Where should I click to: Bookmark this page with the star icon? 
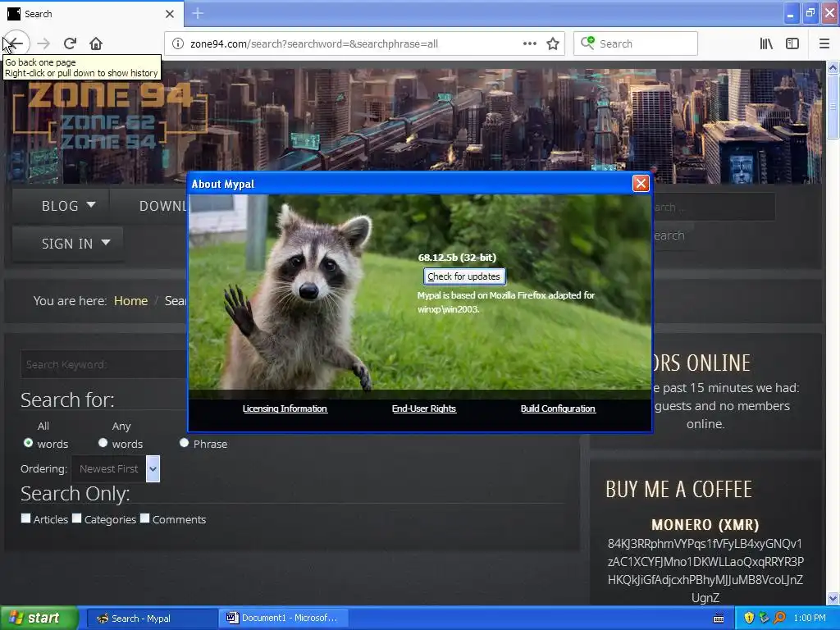[x=553, y=44]
